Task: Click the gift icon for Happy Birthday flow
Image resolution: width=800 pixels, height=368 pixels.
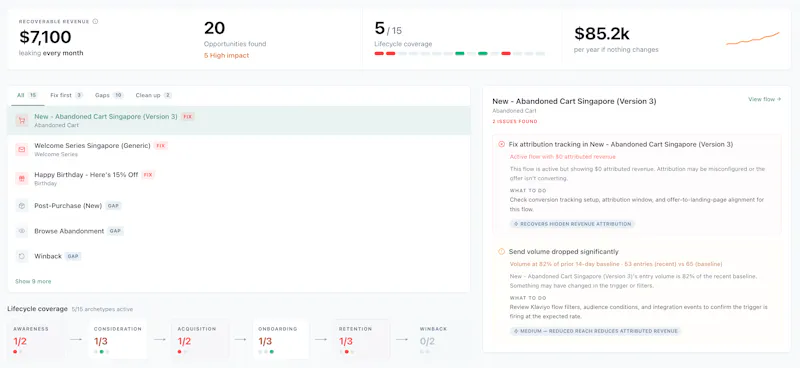Action: coord(21,179)
